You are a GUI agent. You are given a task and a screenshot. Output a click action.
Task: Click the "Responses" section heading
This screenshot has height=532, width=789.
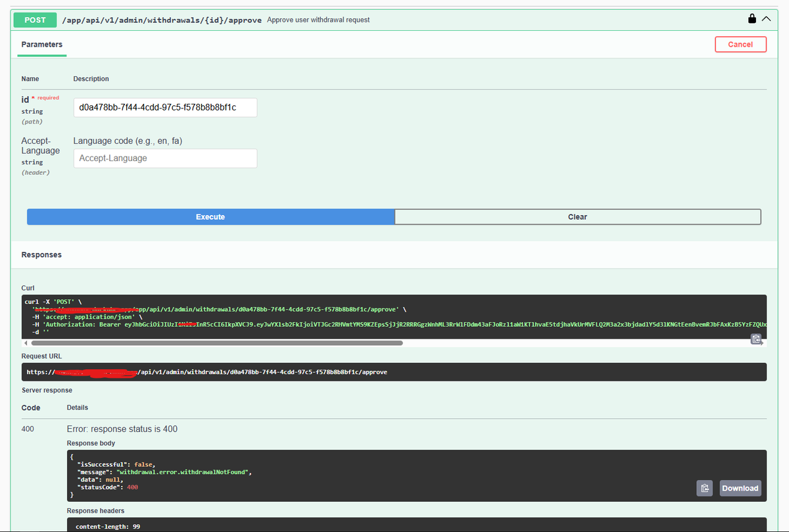[x=41, y=254]
